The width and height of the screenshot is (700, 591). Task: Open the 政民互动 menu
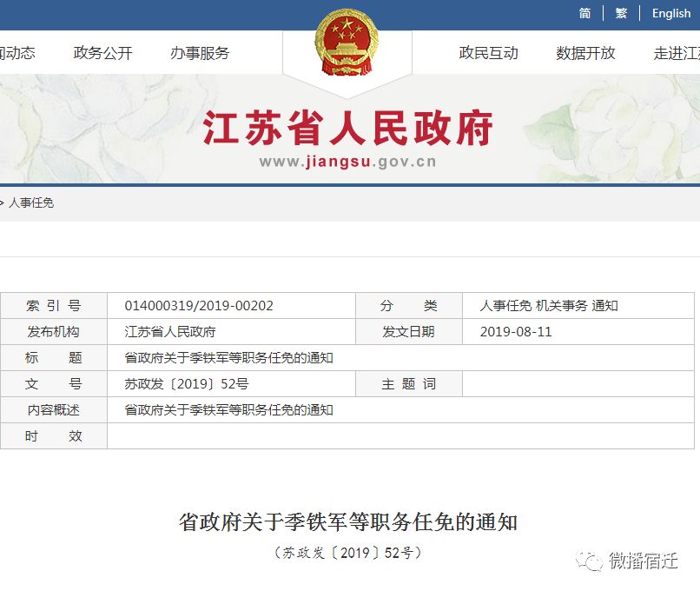point(488,53)
